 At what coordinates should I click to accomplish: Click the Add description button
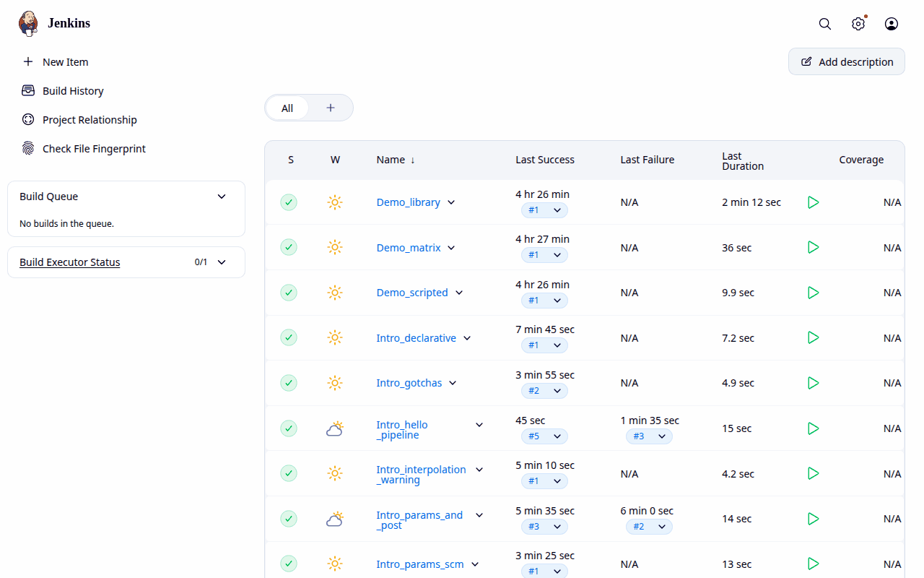847,61
